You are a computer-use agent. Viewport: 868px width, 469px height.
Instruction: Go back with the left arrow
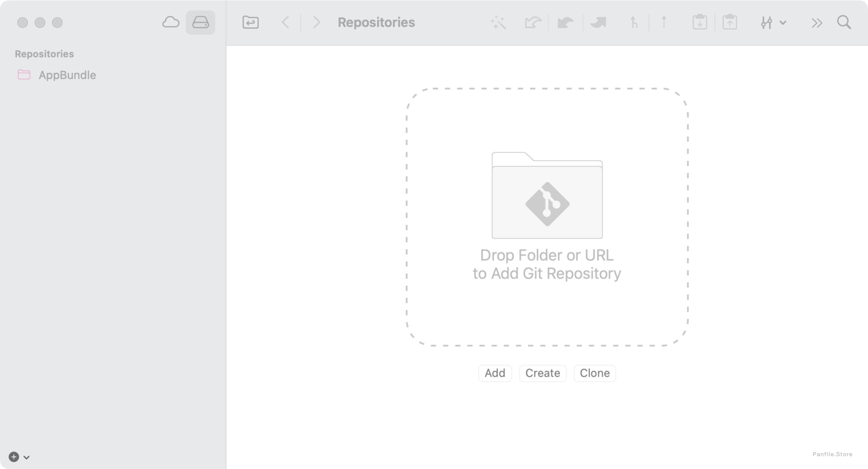[x=285, y=23]
